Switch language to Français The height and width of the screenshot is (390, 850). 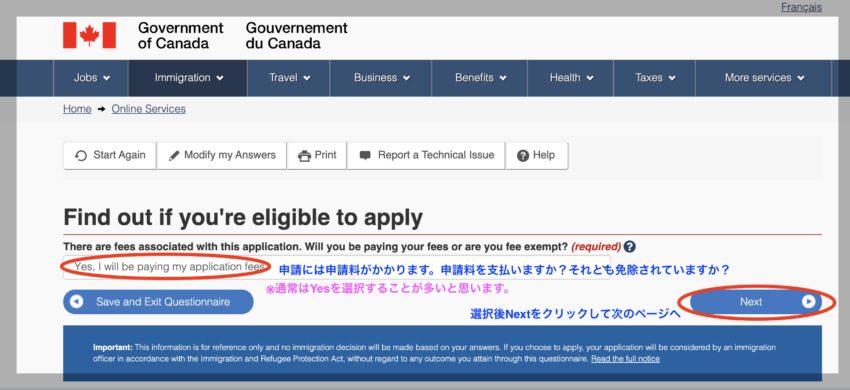801,7
